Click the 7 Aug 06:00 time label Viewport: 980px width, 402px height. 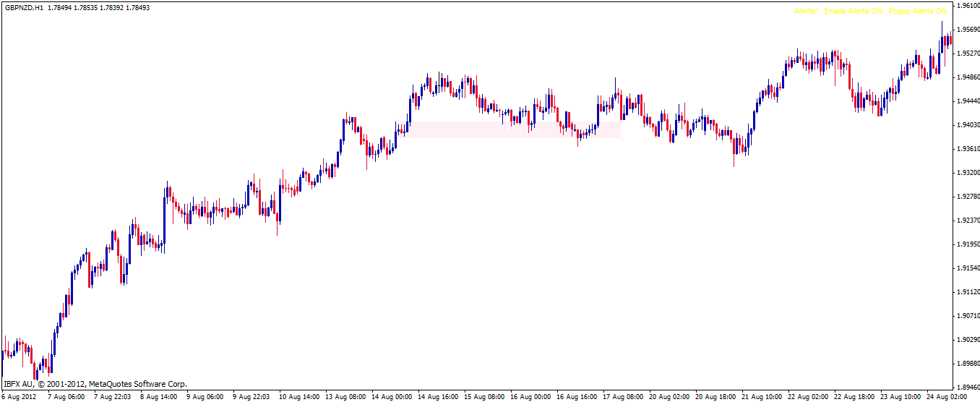[66, 396]
